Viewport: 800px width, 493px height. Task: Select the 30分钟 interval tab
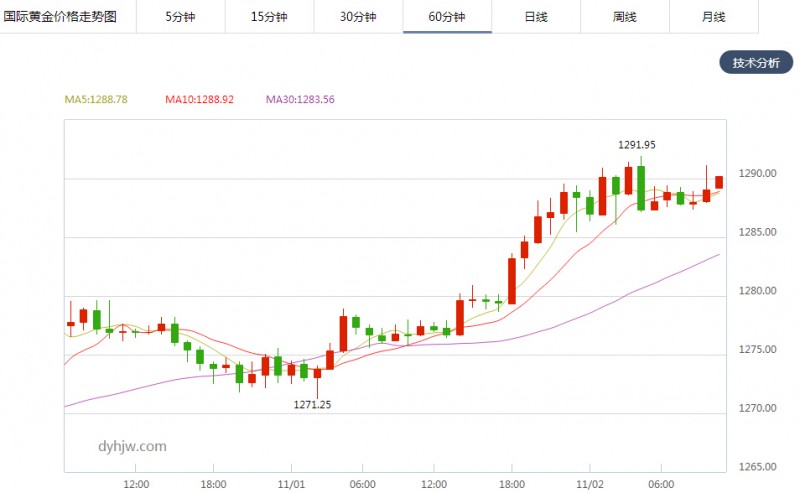pos(358,17)
